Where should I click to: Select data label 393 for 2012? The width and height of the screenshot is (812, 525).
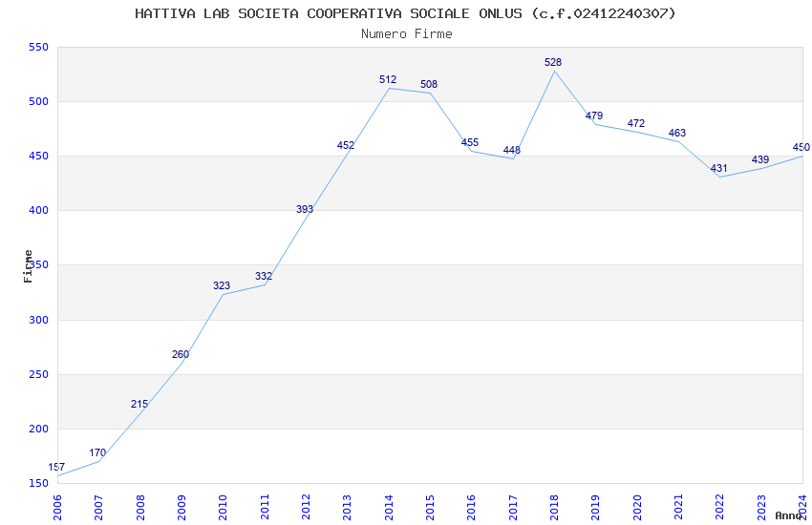pyautogui.click(x=305, y=209)
